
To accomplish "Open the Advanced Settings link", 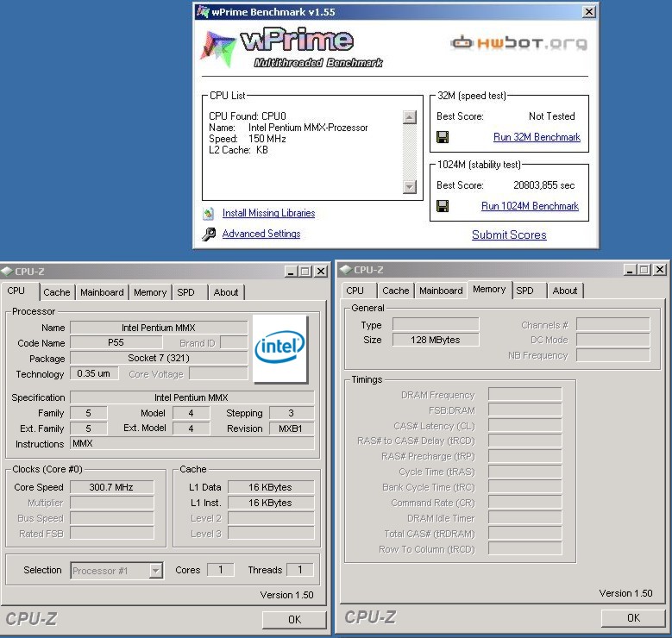I will coord(261,234).
